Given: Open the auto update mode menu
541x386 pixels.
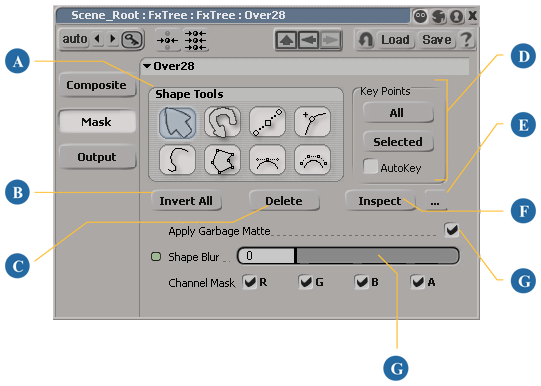Looking at the screenshot, I should pyautogui.click(x=75, y=39).
